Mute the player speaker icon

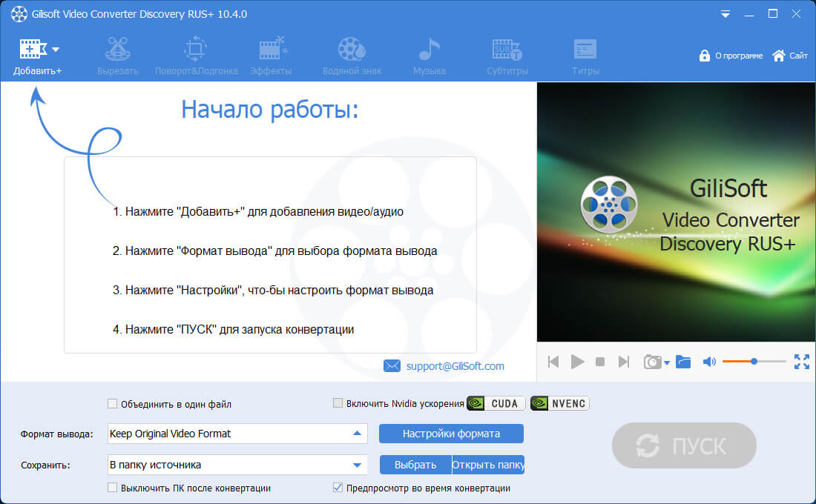(x=709, y=362)
